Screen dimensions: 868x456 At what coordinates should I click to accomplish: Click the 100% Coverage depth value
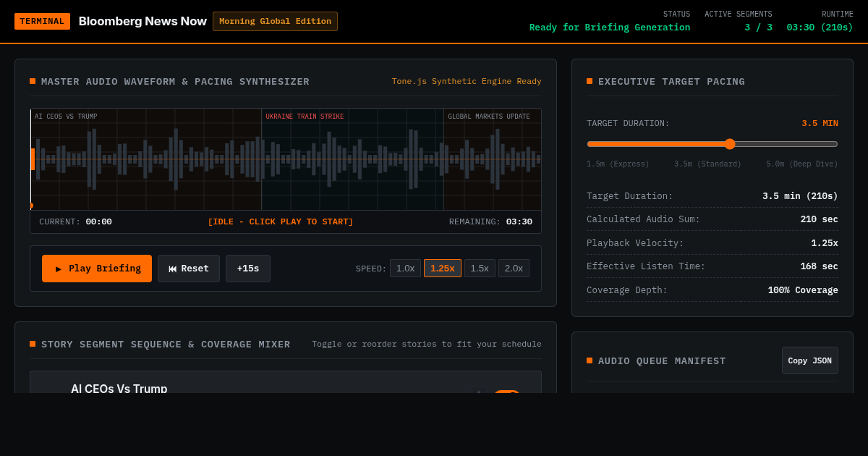(803, 290)
